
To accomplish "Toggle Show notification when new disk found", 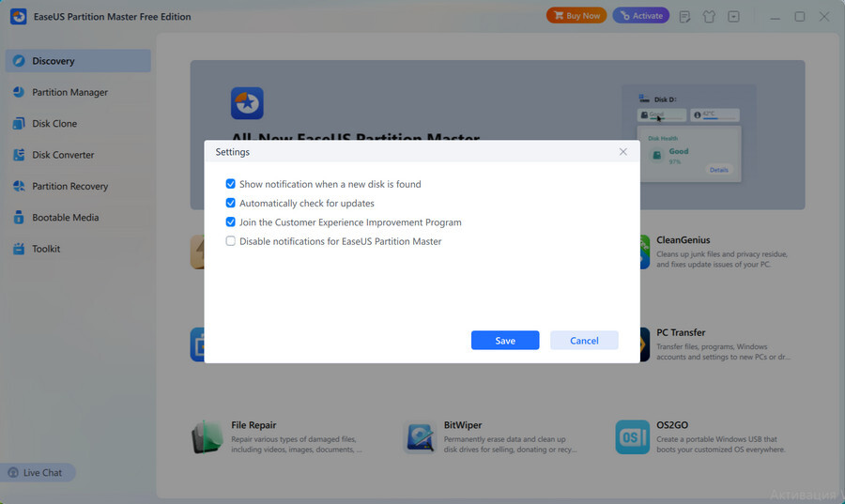I will (231, 184).
